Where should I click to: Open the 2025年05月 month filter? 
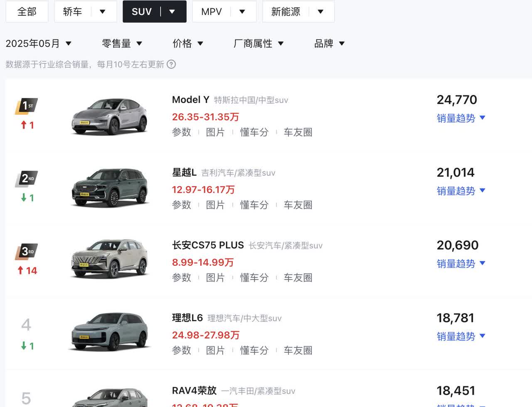(39, 44)
